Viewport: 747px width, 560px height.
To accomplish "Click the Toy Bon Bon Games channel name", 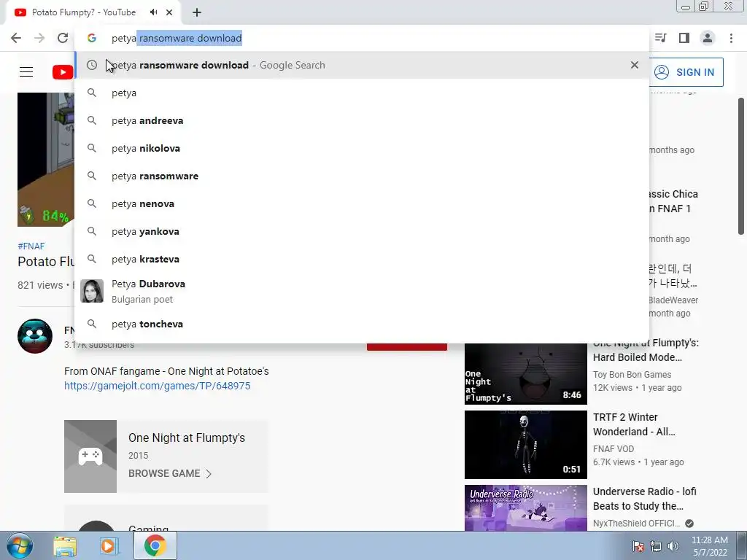I will click(x=632, y=375).
